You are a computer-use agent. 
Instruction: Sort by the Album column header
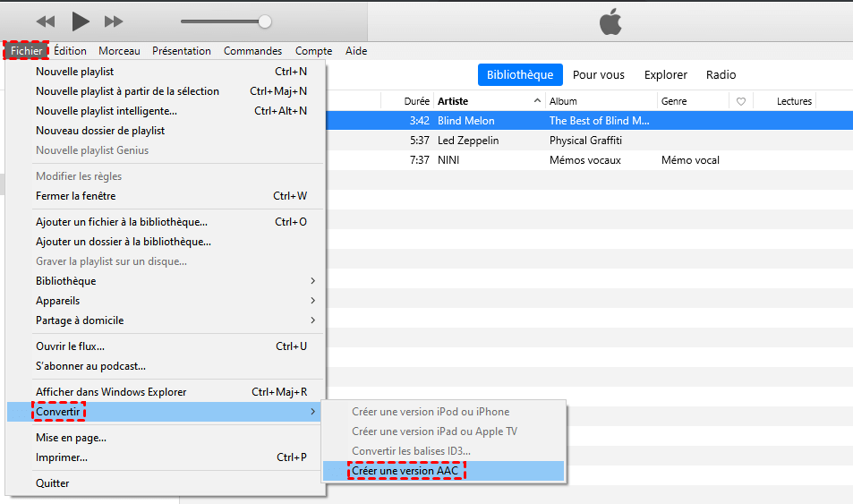[563, 101]
